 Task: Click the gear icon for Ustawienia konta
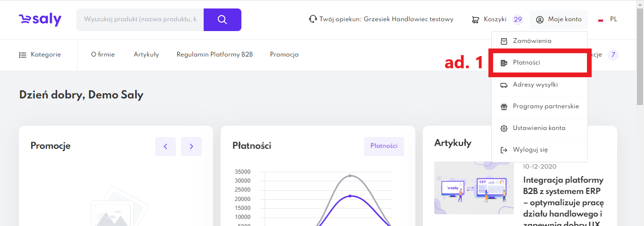tap(504, 128)
